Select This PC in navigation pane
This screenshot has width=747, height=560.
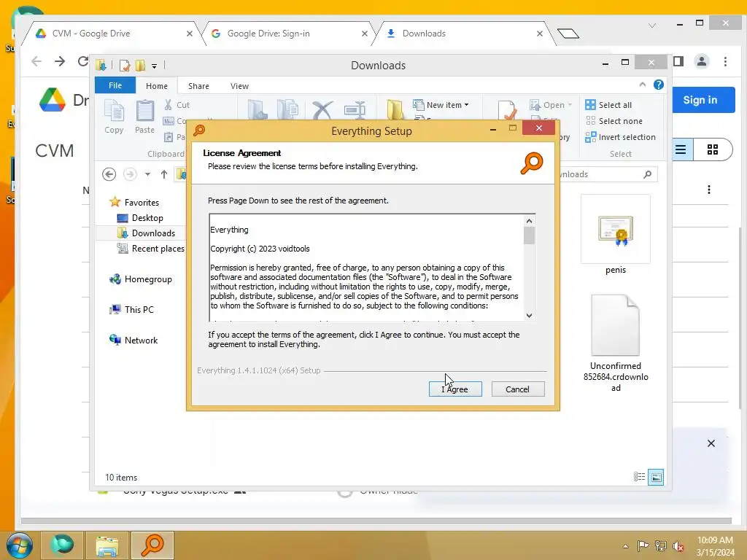point(132,309)
